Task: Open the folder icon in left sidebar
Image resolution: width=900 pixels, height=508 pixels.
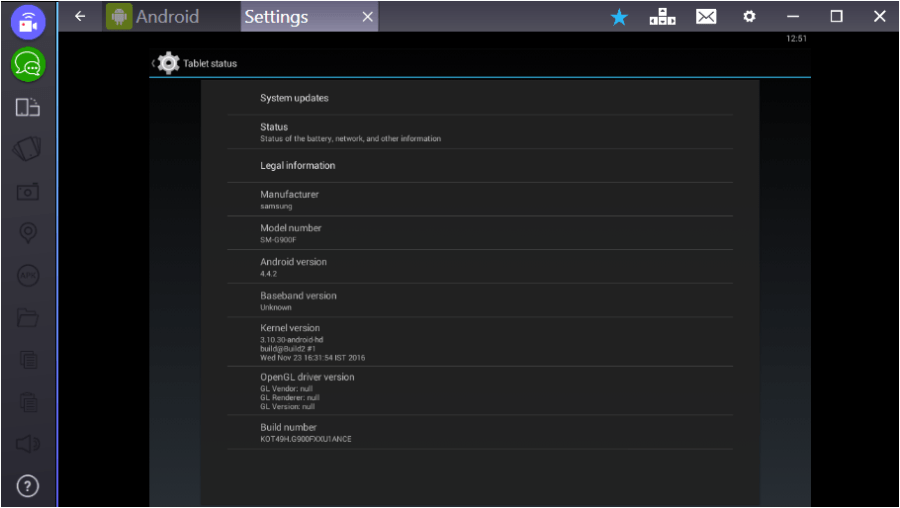Action: (28, 318)
